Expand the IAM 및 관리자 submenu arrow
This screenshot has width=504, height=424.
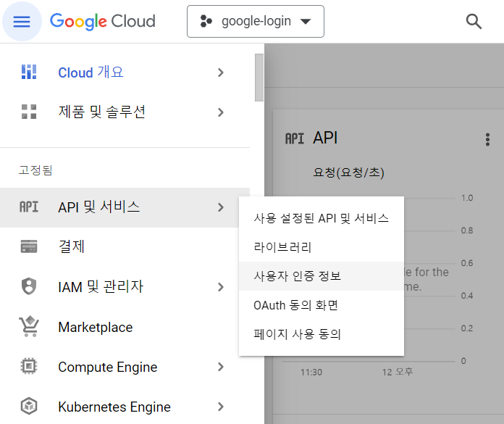coord(221,287)
